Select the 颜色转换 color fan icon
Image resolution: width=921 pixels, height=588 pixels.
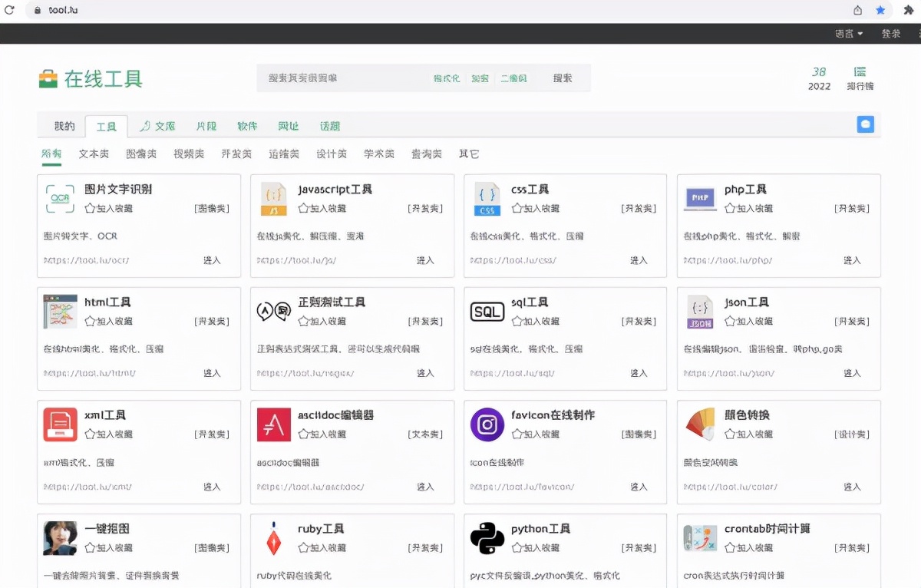tap(700, 424)
